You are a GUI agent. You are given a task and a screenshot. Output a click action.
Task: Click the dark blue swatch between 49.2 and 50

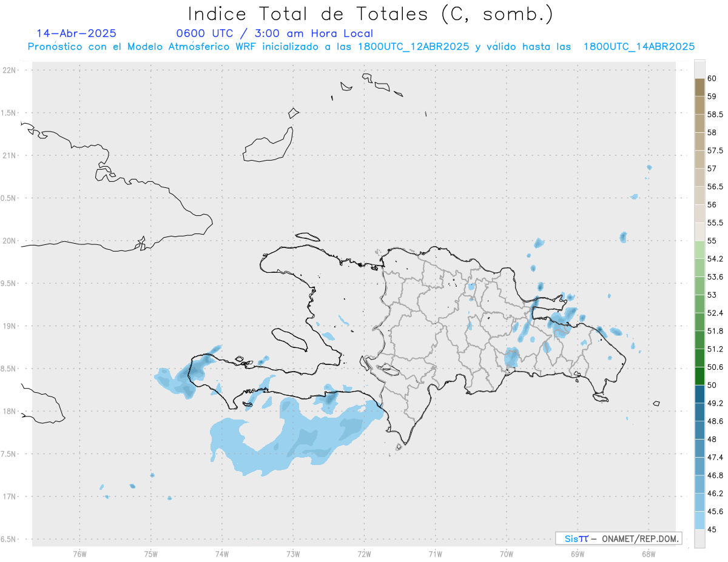pos(699,394)
